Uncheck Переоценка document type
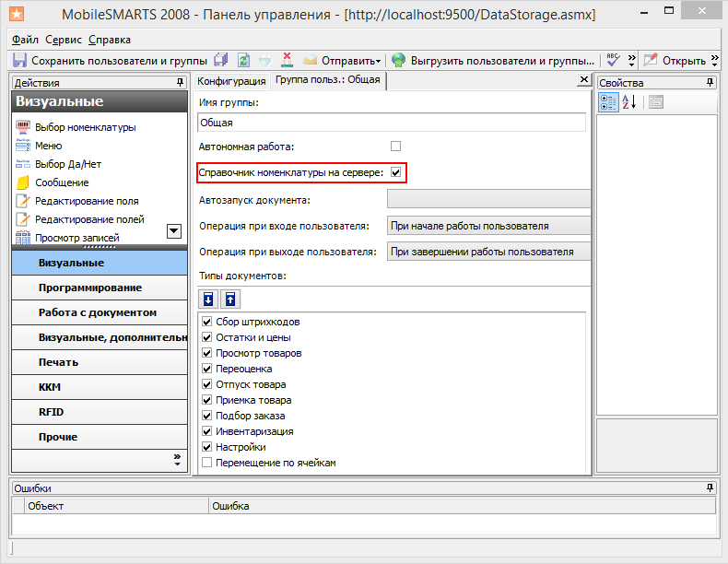The height and width of the screenshot is (564, 728). pos(207,369)
